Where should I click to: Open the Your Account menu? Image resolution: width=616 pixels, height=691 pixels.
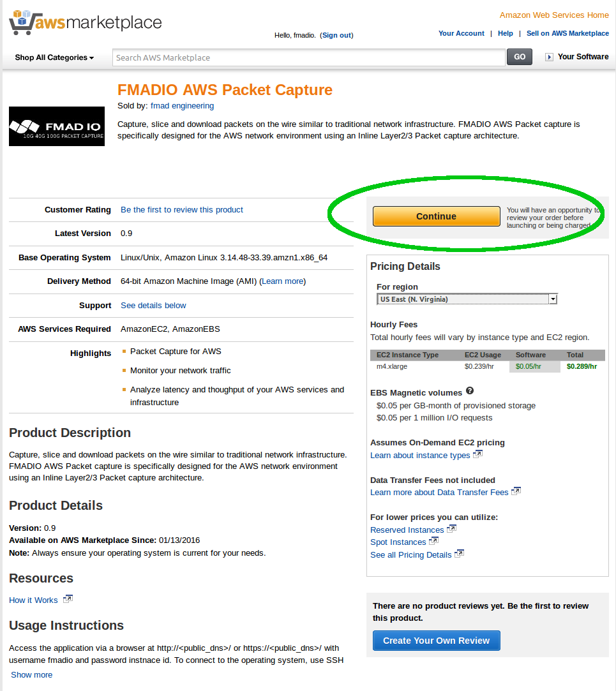pyautogui.click(x=462, y=33)
